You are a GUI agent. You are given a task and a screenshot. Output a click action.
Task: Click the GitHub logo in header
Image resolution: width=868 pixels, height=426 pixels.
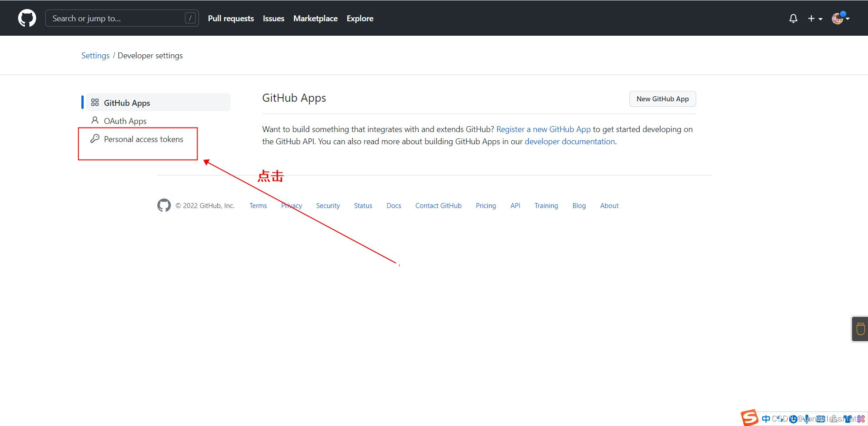click(27, 18)
